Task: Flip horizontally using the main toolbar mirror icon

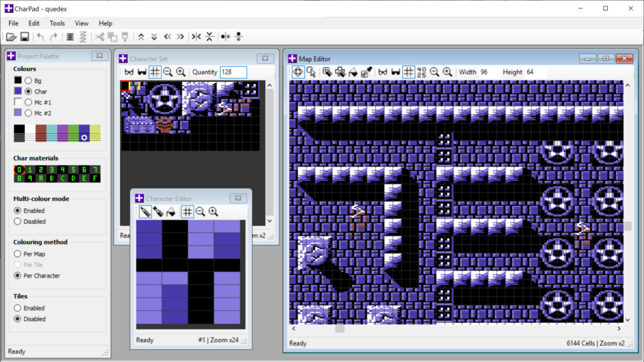Action: tap(196, 37)
